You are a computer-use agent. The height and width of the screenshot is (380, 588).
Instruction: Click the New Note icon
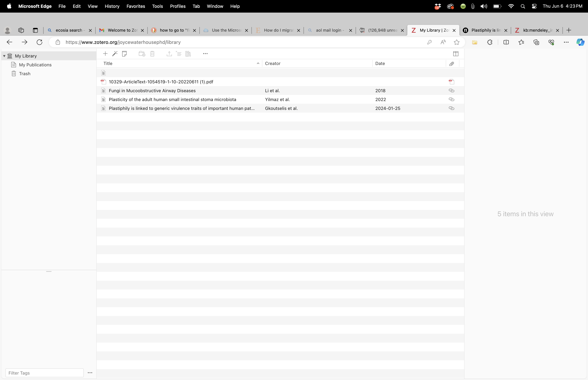pos(124,54)
